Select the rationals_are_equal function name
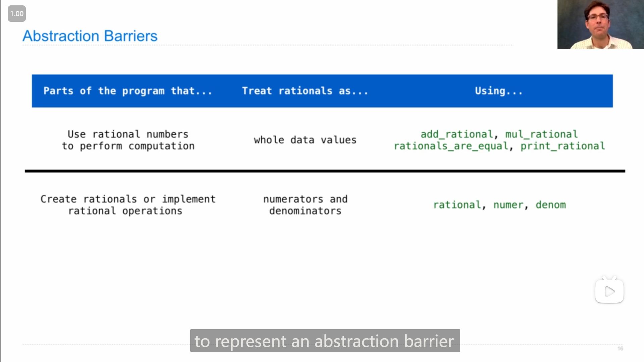This screenshot has height=362, width=644. coord(451,146)
